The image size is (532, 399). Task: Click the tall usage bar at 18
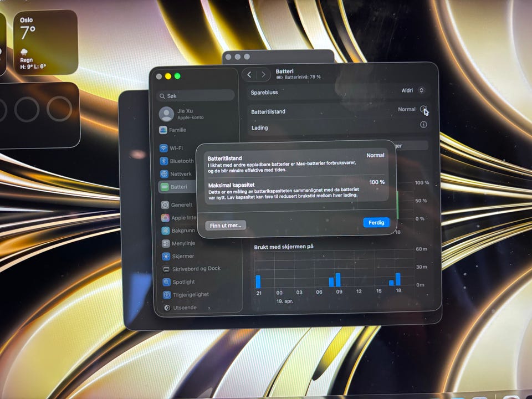tap(398, 279)
